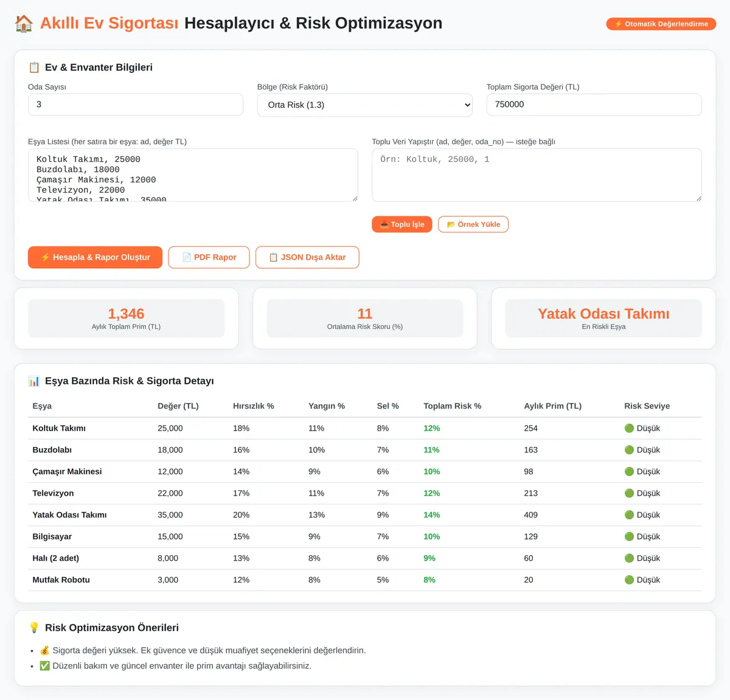Screen dimensions: 730x700
Task: Click the Aylık Prim (TL) column header
Action: 553,406
